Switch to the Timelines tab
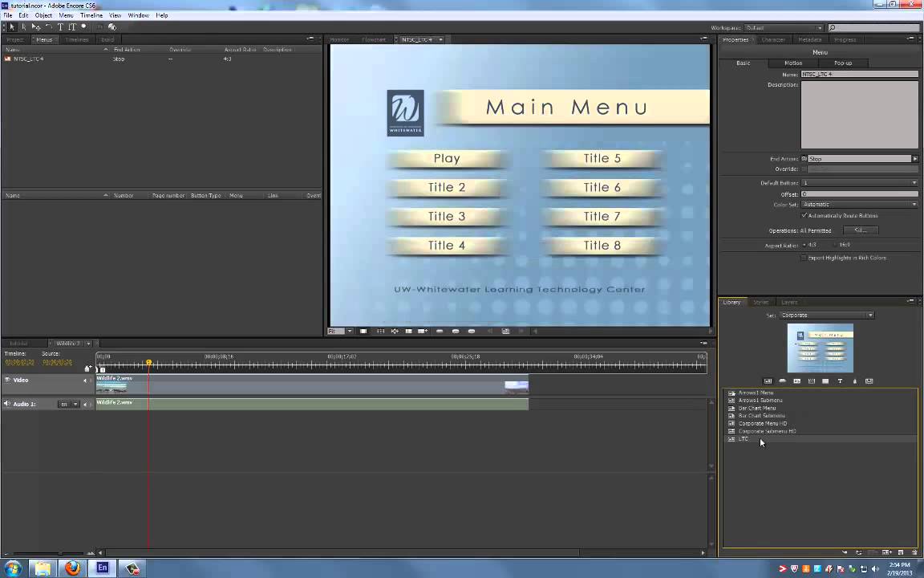Image resolution: width=924 pixels, height=578 pixels. pyautogui.click(x=77, y=39)
